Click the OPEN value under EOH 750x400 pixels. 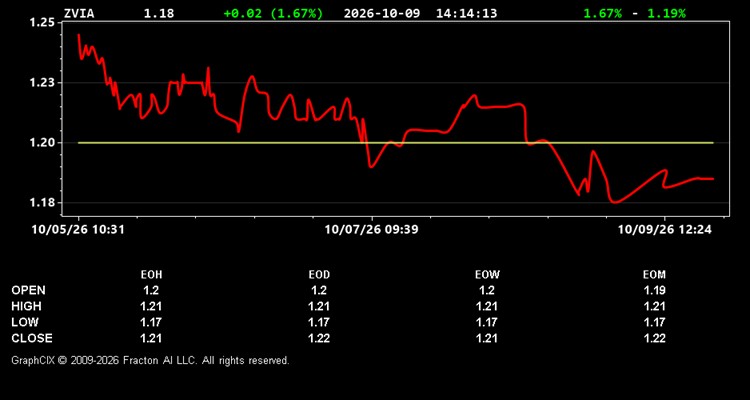(151, 290)
